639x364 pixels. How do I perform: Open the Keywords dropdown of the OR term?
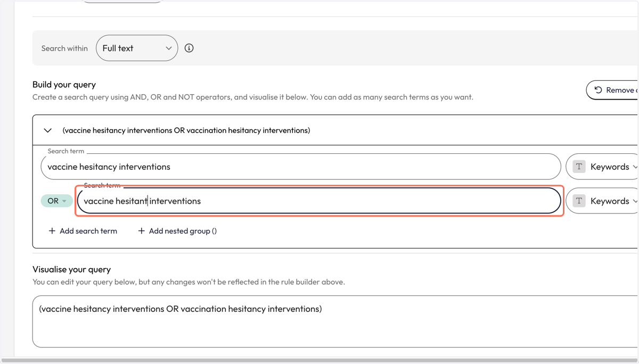tap(602, 201)
